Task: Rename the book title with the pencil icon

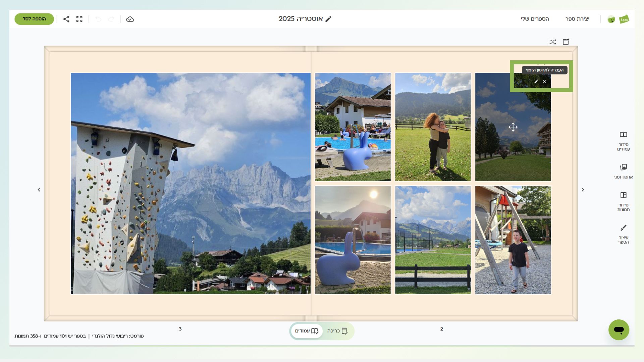Action: tap(328, 19)
